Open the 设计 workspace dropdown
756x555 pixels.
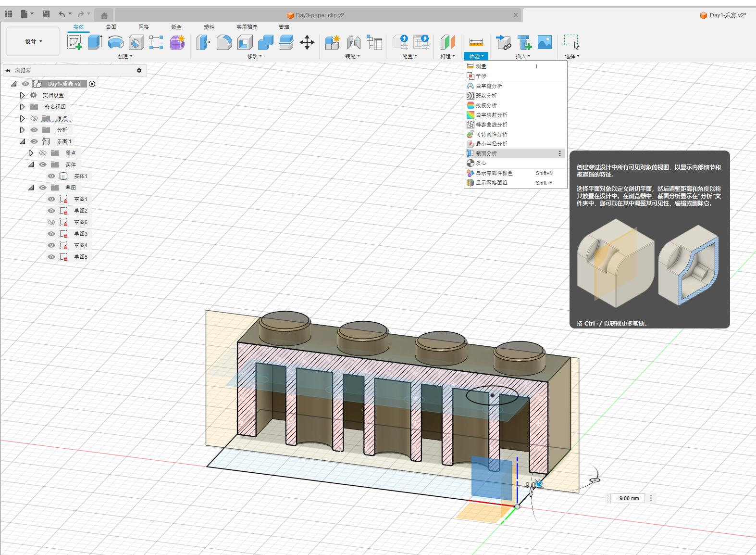click(33, 41)
